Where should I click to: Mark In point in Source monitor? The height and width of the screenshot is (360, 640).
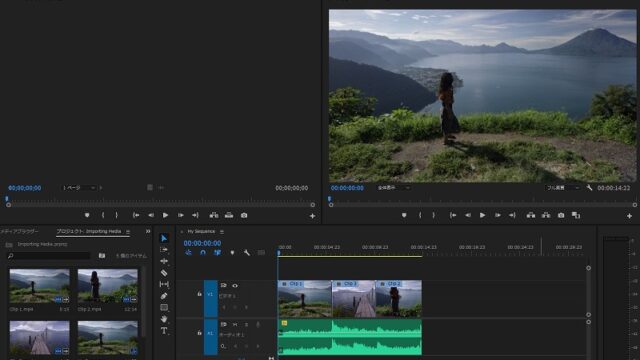pos(103,215)
